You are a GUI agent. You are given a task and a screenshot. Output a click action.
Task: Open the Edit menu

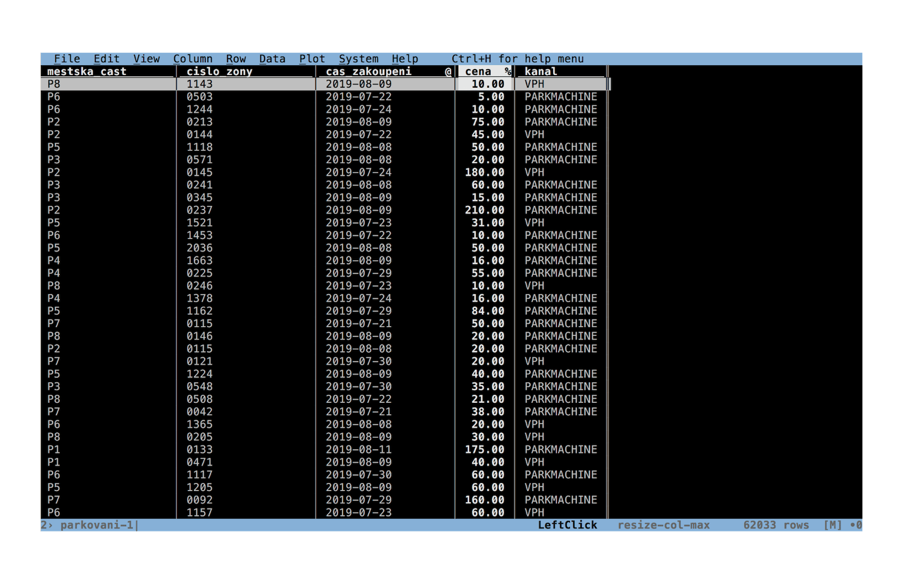(x=107, y=59)
